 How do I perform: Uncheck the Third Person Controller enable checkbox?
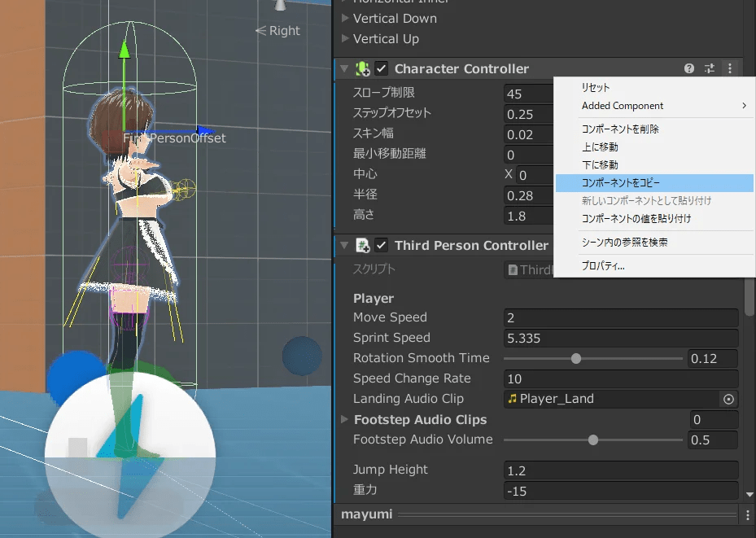coord(382,245)
